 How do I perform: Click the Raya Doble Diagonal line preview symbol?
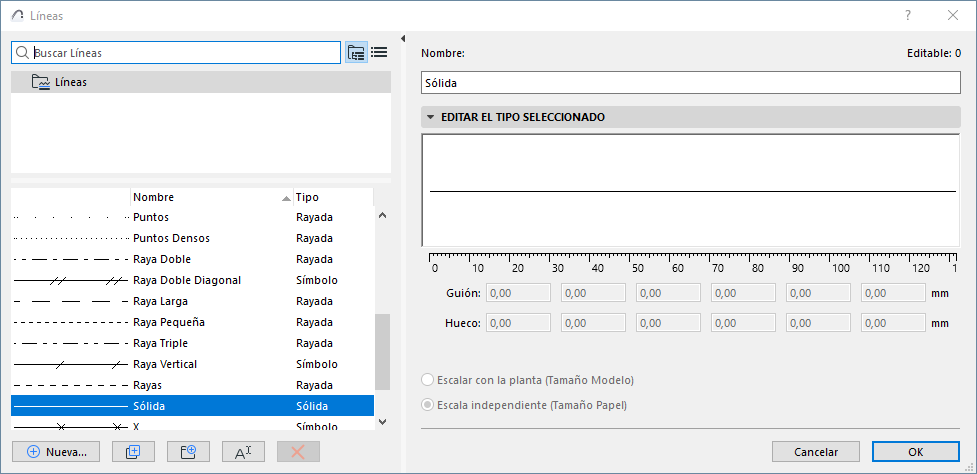pos(70,281)
